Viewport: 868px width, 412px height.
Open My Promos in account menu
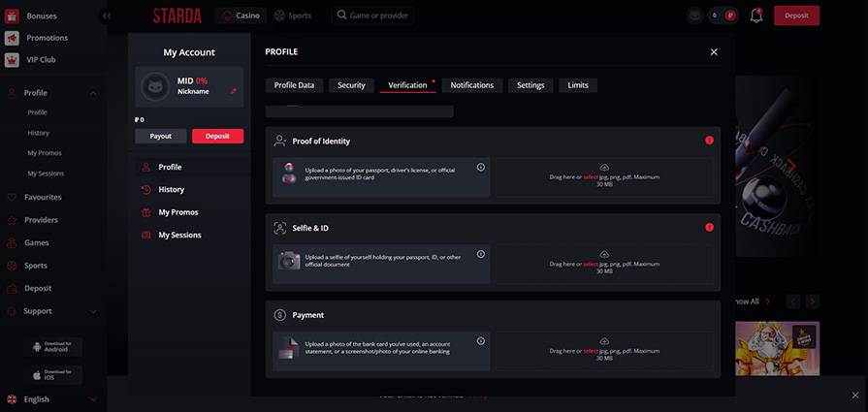[178, 212]
